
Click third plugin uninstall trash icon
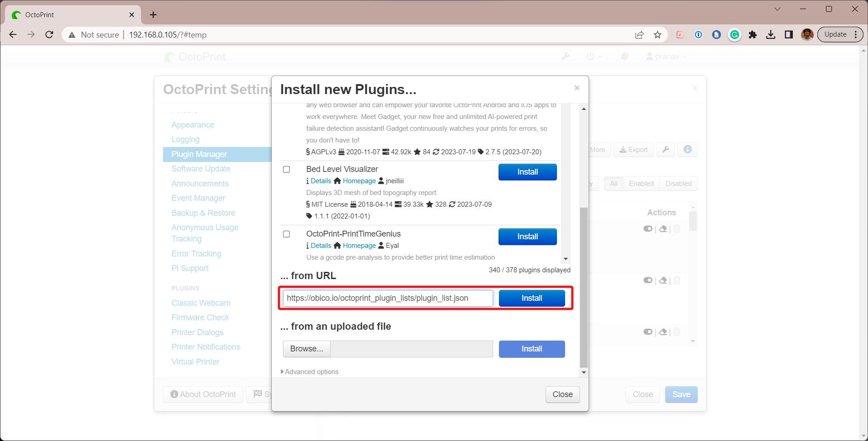click(677, 332)
